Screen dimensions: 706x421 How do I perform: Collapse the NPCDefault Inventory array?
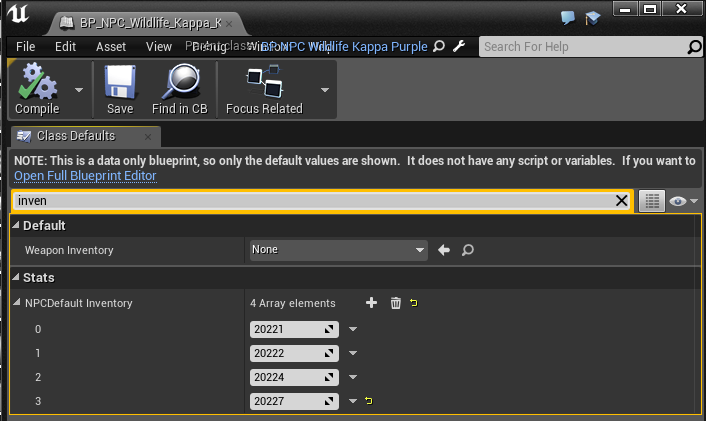click(17, 303)
